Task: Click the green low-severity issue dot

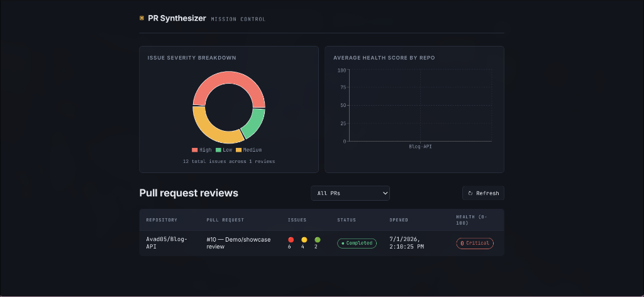Action: pos(318,240)
